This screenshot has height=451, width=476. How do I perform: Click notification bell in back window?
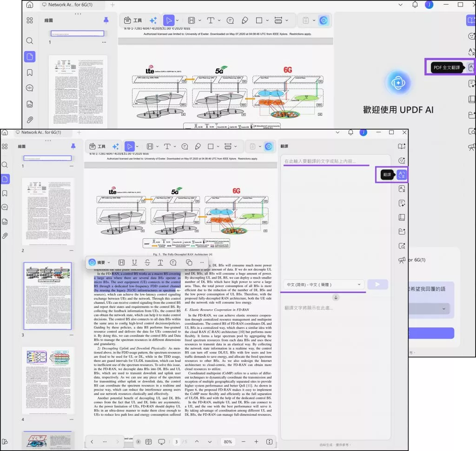(x=415, y=5)
